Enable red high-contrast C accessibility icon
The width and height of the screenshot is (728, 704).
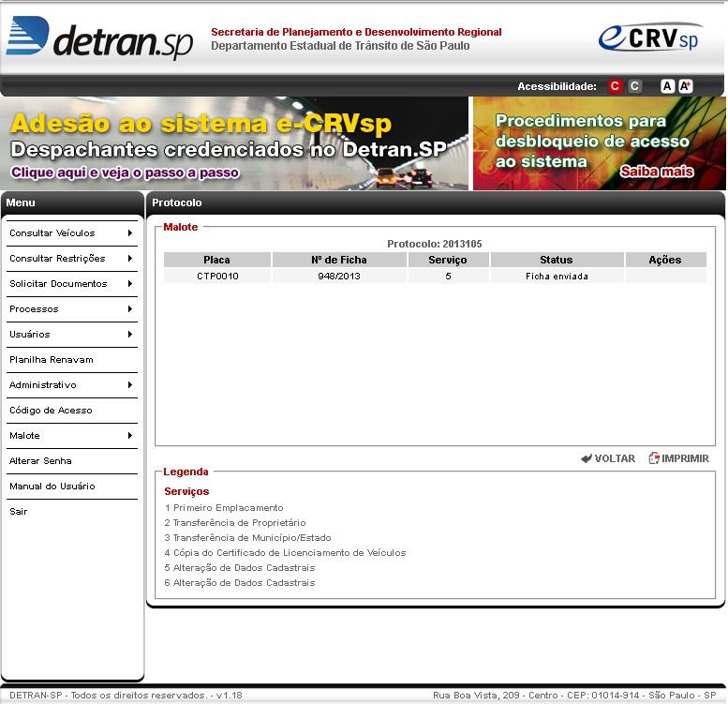(616, 86)
